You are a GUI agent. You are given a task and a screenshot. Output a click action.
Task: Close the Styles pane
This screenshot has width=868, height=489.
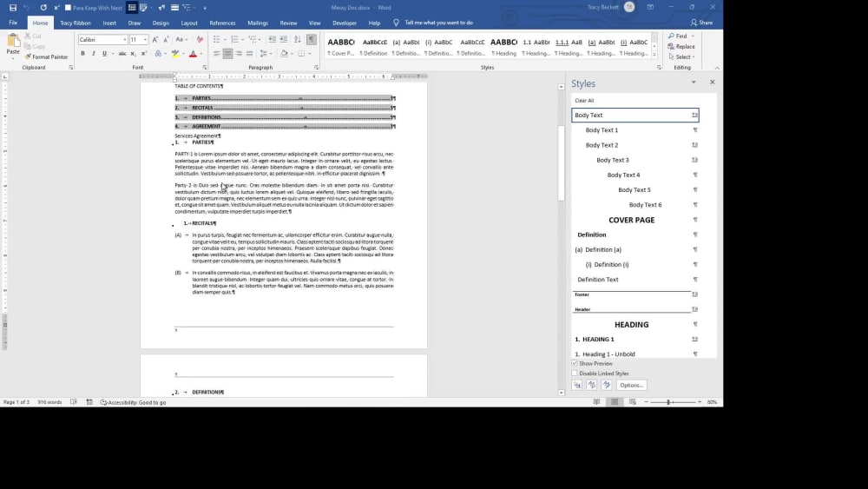point(712,82)
